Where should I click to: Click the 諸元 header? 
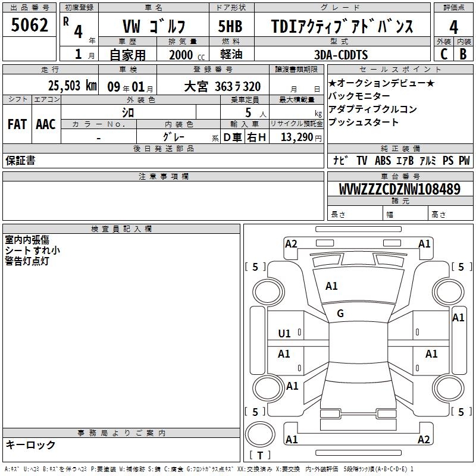[400, 201]
